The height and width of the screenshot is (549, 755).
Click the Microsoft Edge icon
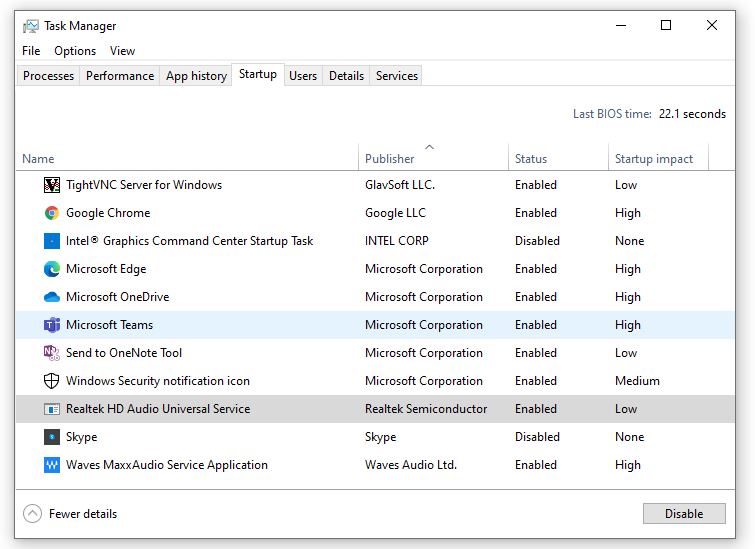tap(52, 269)
